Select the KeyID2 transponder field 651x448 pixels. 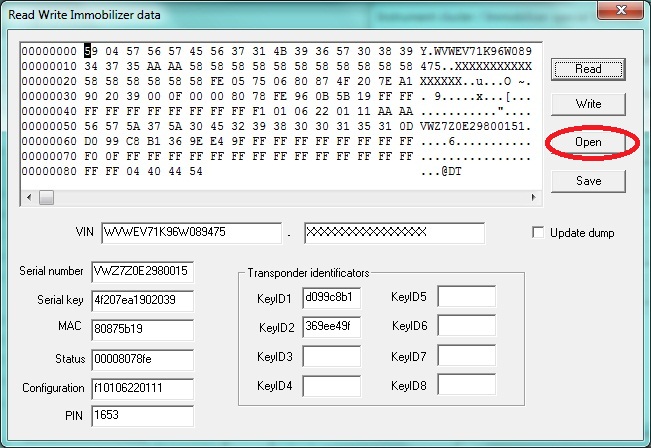click(x=331, y=326)
